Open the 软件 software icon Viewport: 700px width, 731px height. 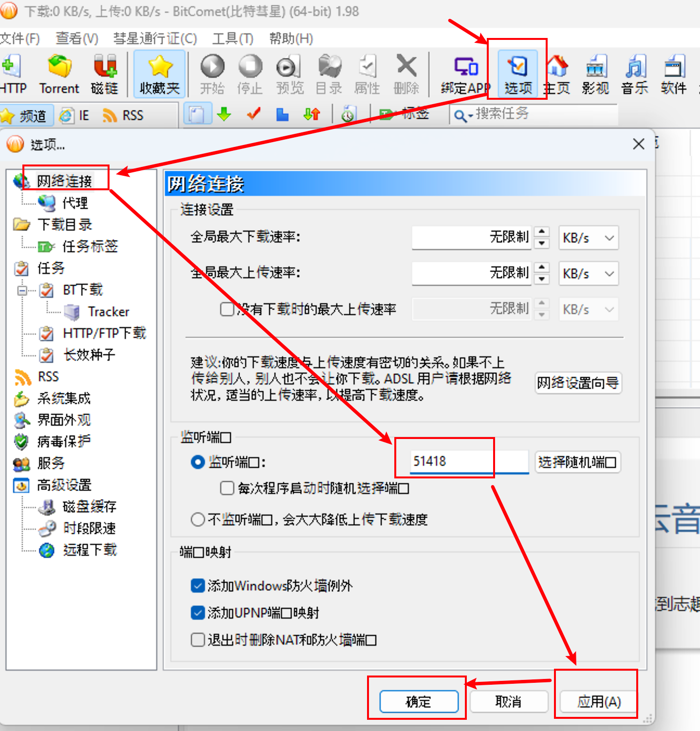(674, 74)
